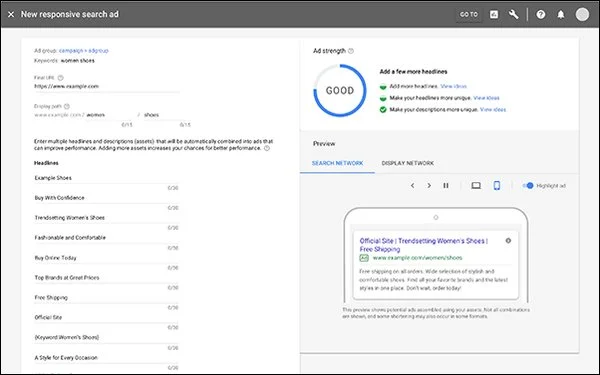
Task: Open the notifications bell
Action: click(561, 15)
